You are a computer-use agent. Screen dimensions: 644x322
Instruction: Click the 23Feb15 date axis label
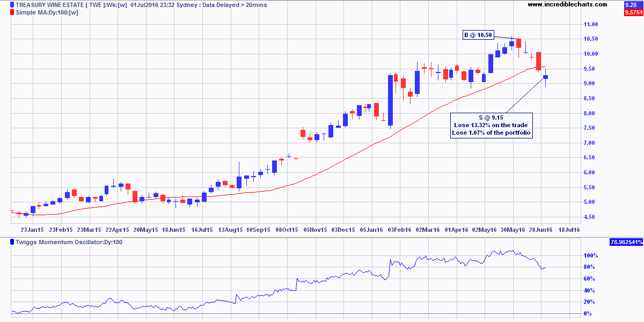60,229
